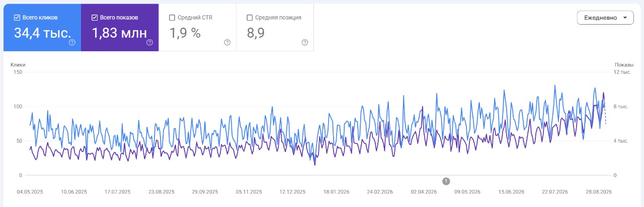Click the 18.01.2026 date label

pos(336,192)
